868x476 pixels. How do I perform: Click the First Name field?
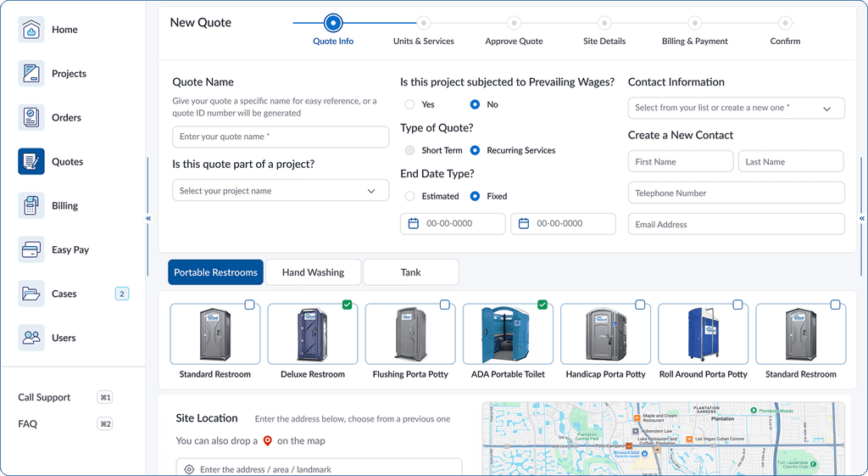tap(681, 162)
